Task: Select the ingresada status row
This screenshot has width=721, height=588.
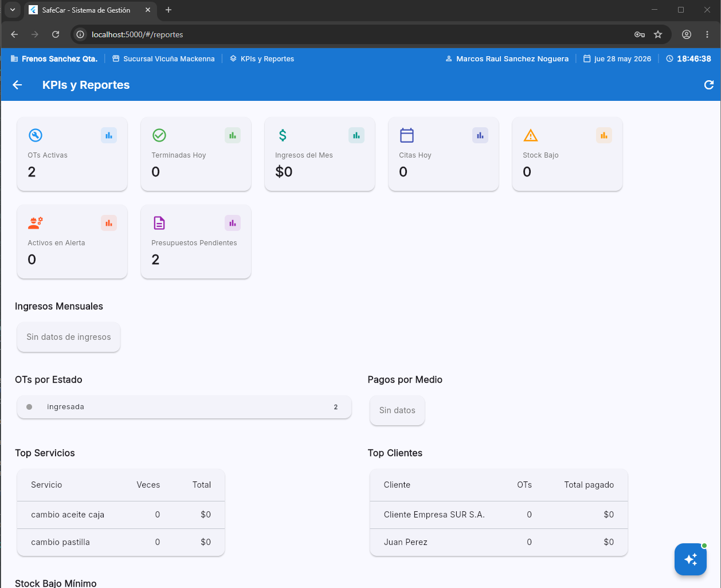Action: click(184, 407)
